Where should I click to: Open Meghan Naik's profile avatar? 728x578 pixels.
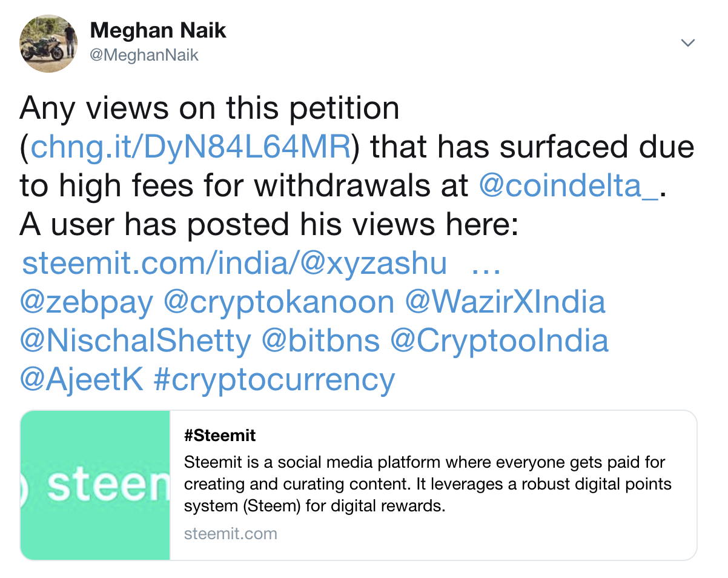[x=48, y=42]
